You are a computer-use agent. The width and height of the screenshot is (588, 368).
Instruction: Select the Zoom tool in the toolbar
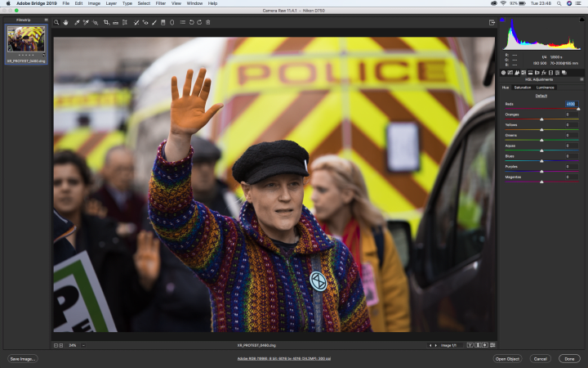pos(56,23)
